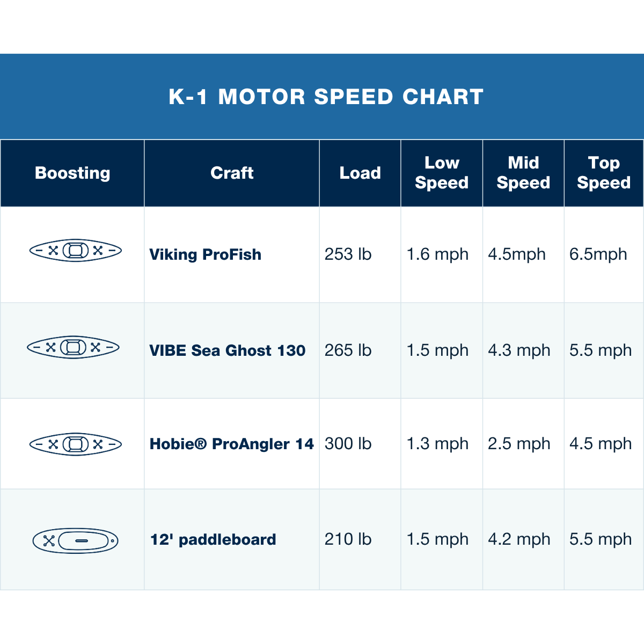The image size is (644, 644).
Task: Click the VIBE Sea Ghost 130 name
Action: (x=228, y=350)
